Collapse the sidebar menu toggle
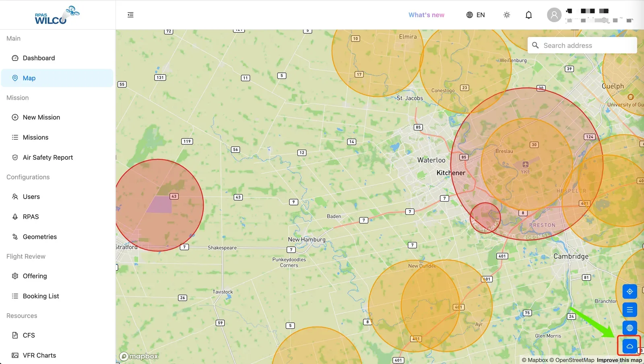 coord(130,15)
